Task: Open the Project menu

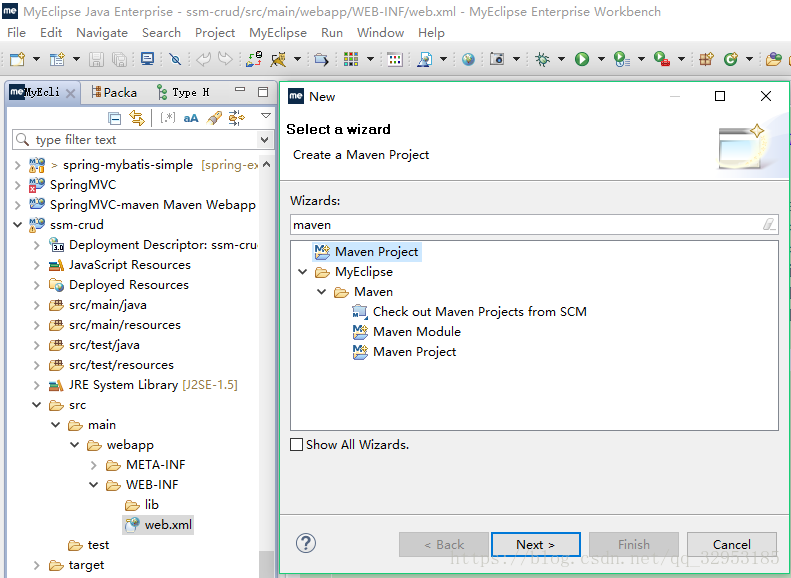Action: (215, 33)
